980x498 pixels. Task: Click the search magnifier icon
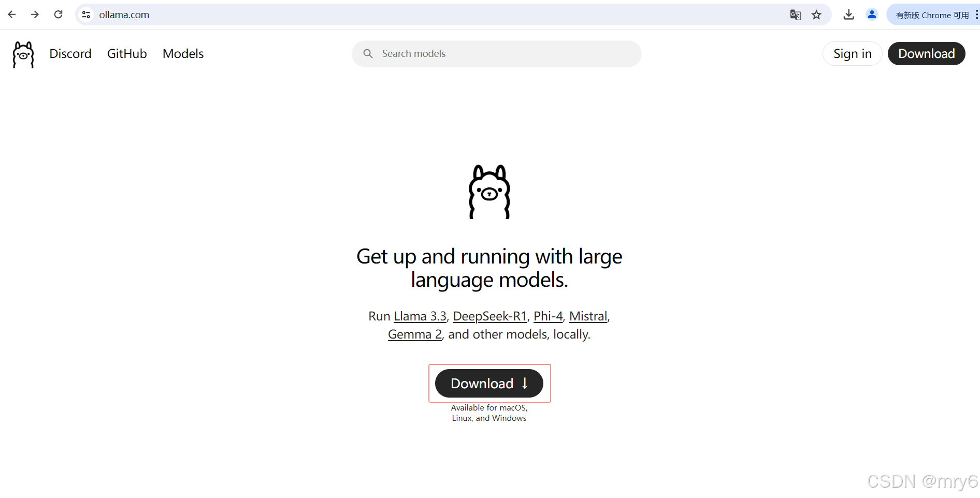[x=368, y=54]
